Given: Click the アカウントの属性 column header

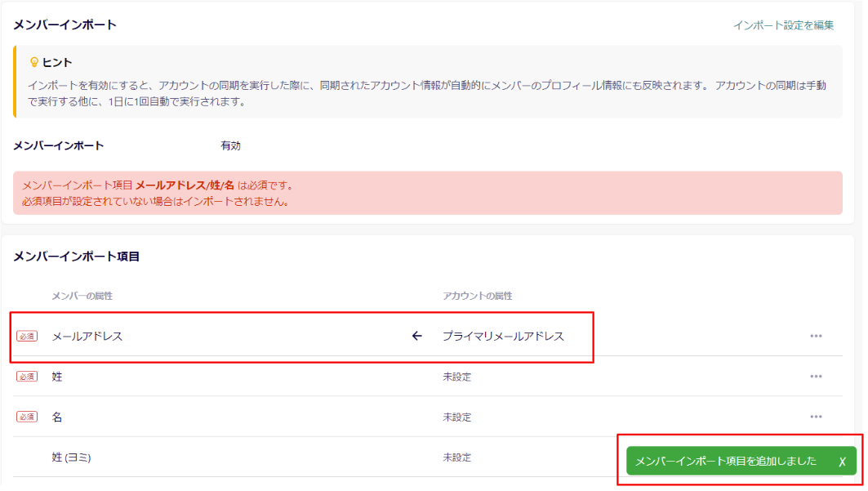Looking at the screenshot, I should pyautogui.click(x=478, y=296).
